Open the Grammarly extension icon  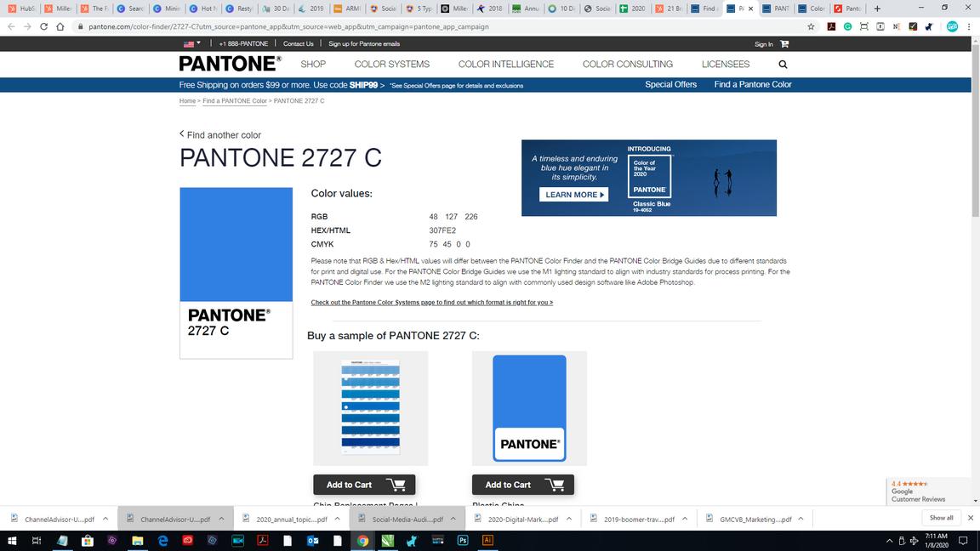pos(847,27)
